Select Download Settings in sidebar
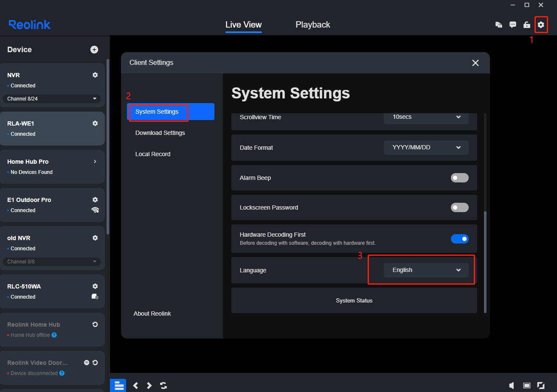Screen dimensions: 557x392 (x=160, y=133)
